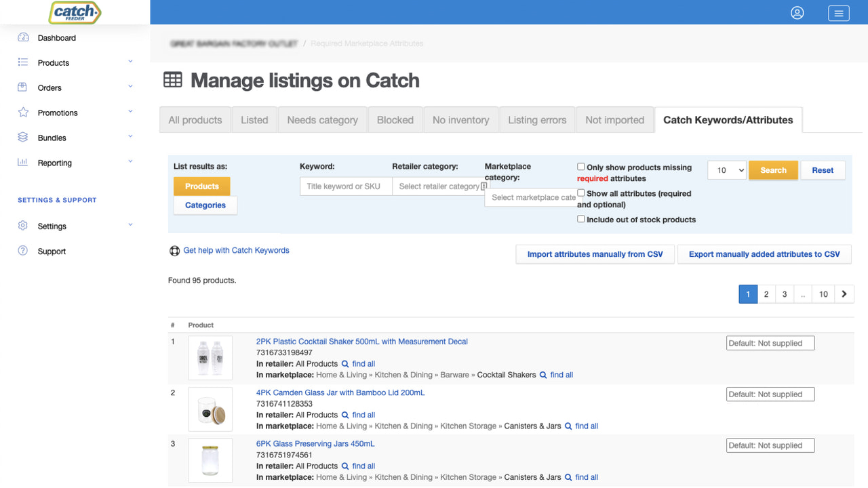This screenshot has height=488, width=868.
Task: Click the Import attributes manually from CSV button
Action: (x=595, y=254)
